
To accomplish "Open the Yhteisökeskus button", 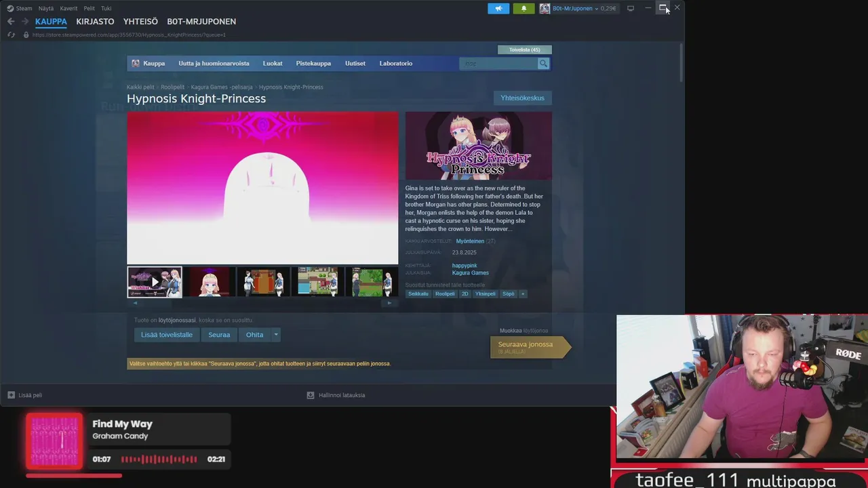I will (x=522, y=98).
